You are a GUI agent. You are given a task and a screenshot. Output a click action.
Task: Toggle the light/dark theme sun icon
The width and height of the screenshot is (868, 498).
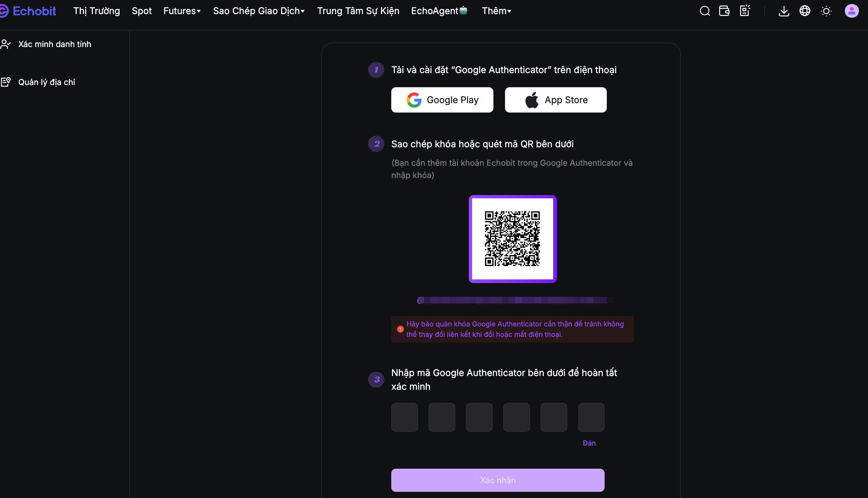tap(826, 11)
